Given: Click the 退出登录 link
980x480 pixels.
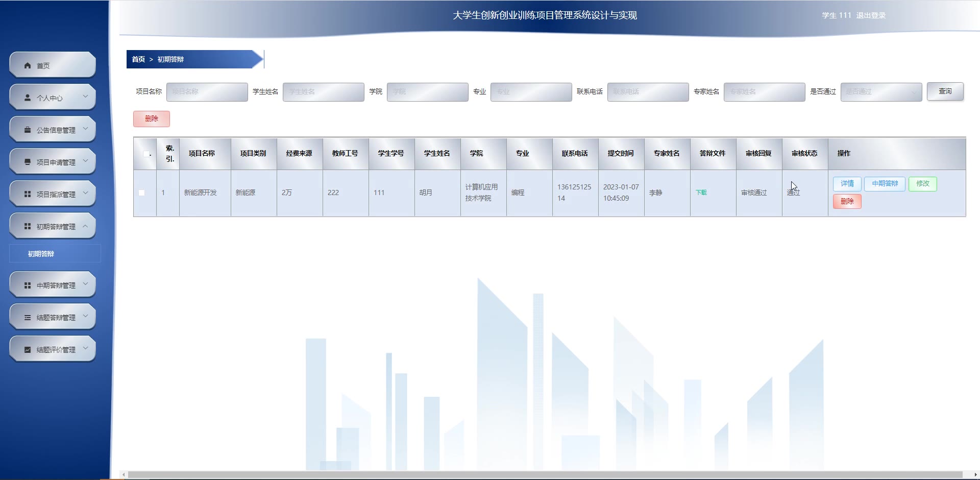Looking at the screenshot, I should (x=871, y=15).
